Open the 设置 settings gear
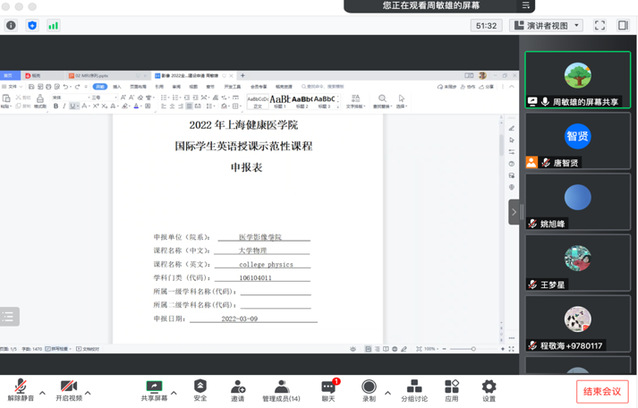 pyautogui.click(x=488, y=390)
